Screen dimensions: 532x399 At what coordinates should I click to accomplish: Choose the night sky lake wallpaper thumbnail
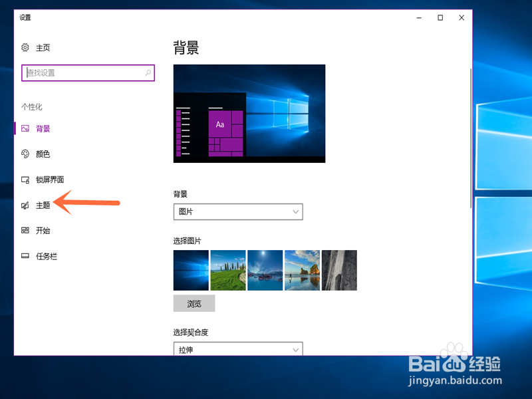(x=265, y=270)
